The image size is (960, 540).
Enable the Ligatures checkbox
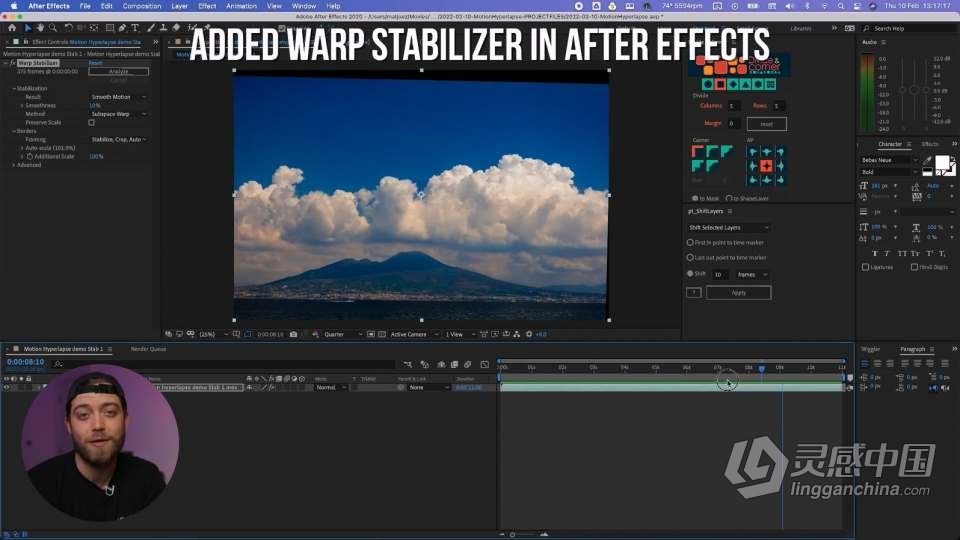point(865,267)
